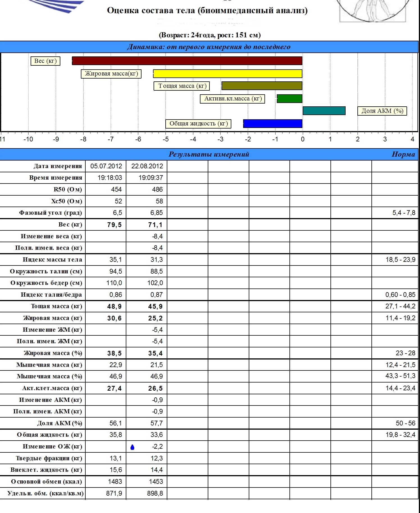Click the Вес (кг) chart label
The image size is (420, 513).
45,61
